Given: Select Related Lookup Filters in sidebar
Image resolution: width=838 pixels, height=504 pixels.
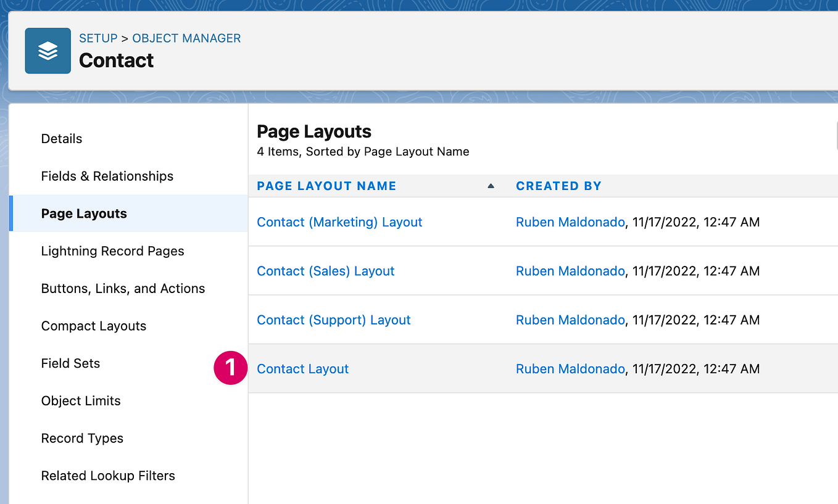Looking at the screenshot, I should [x=108, y=476].
